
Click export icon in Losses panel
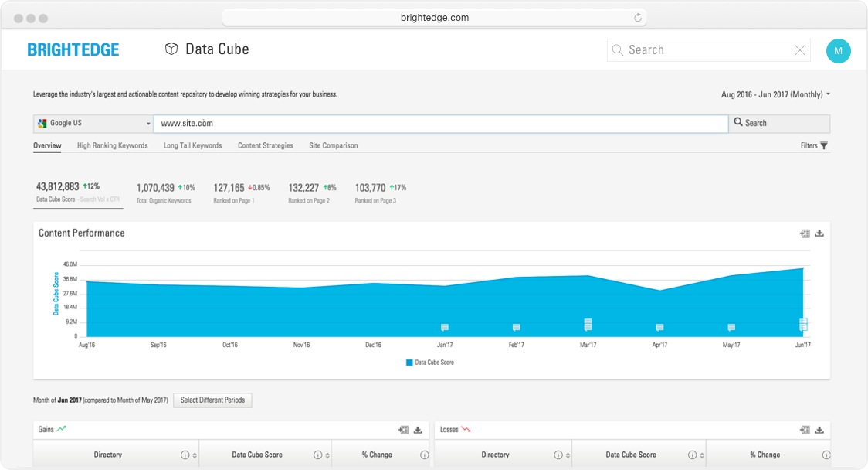[805, 430]
